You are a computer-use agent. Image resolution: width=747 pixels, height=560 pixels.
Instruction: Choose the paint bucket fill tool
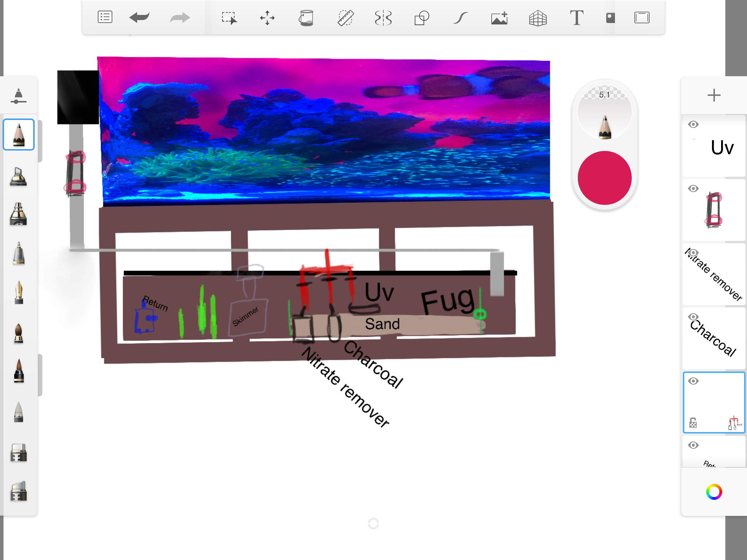(x=306, y=18)
